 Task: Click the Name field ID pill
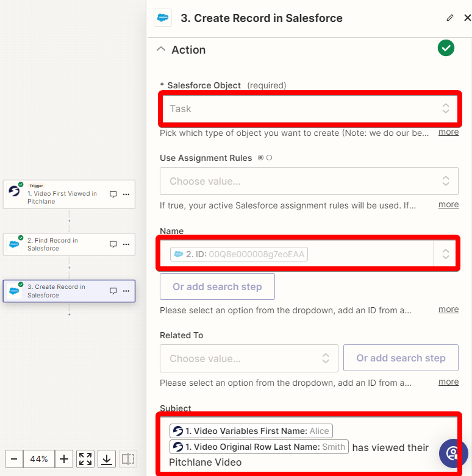point(238,254)
